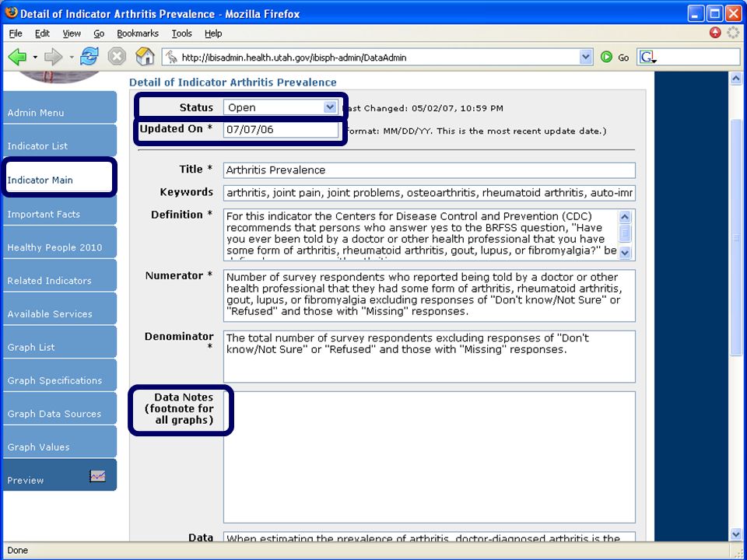Select Indicator Main in the sidebar
The height and width of the screenshot is (560, 747).
pos(60,177)
